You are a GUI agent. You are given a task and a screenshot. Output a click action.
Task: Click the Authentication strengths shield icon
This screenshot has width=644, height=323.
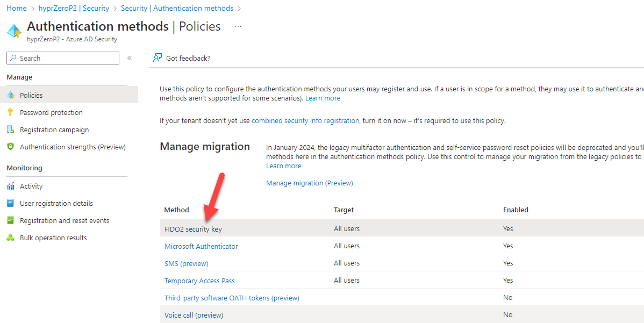pyautogui.click(x=10, y=147)
